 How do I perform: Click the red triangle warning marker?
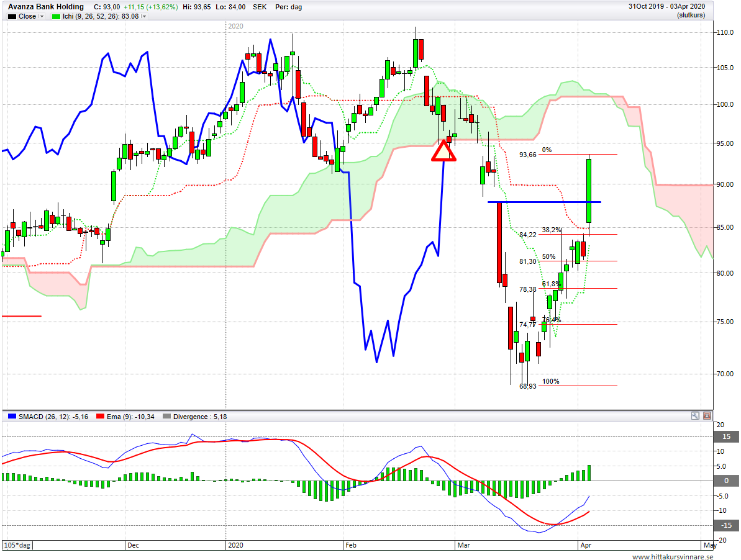(x=443, y=151)
